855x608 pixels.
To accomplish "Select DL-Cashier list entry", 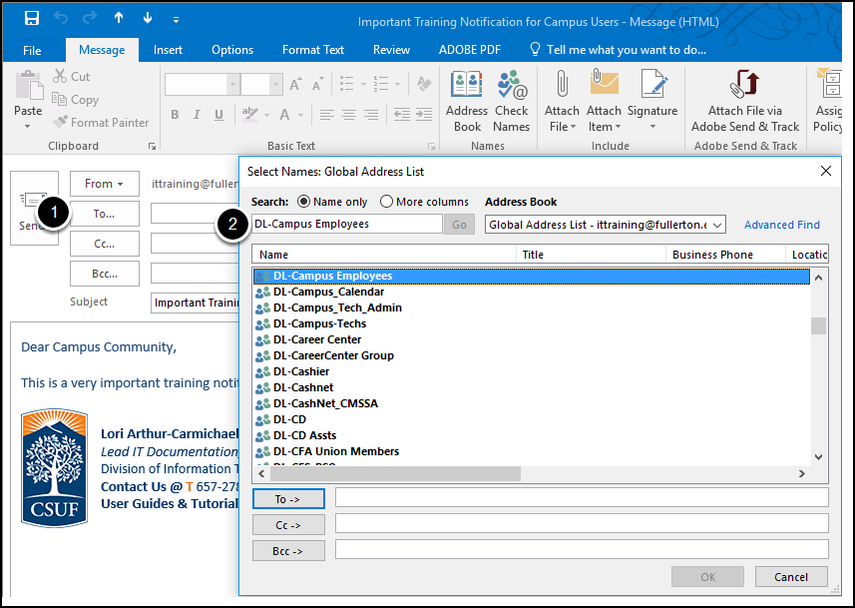I will (x=532, y=372).
